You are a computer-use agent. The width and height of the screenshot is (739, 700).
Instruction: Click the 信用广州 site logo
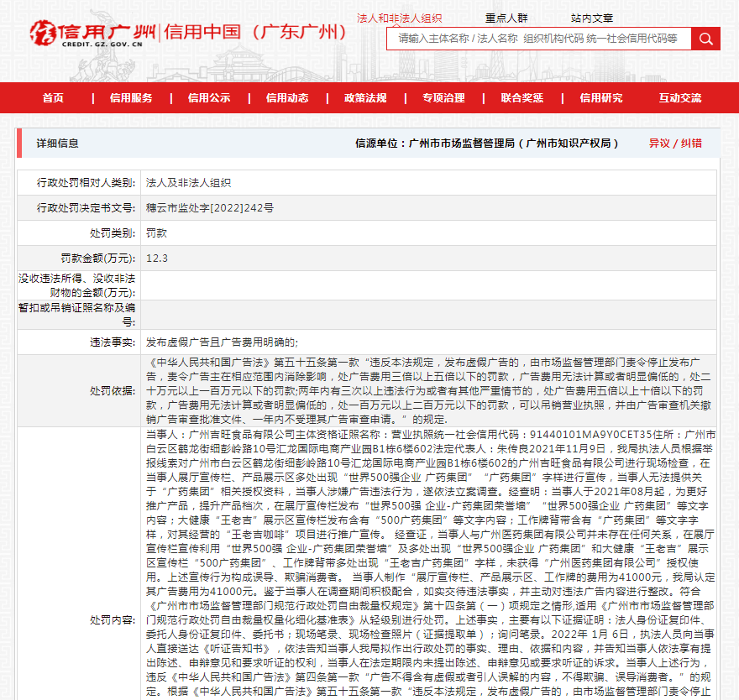point(93,34)
